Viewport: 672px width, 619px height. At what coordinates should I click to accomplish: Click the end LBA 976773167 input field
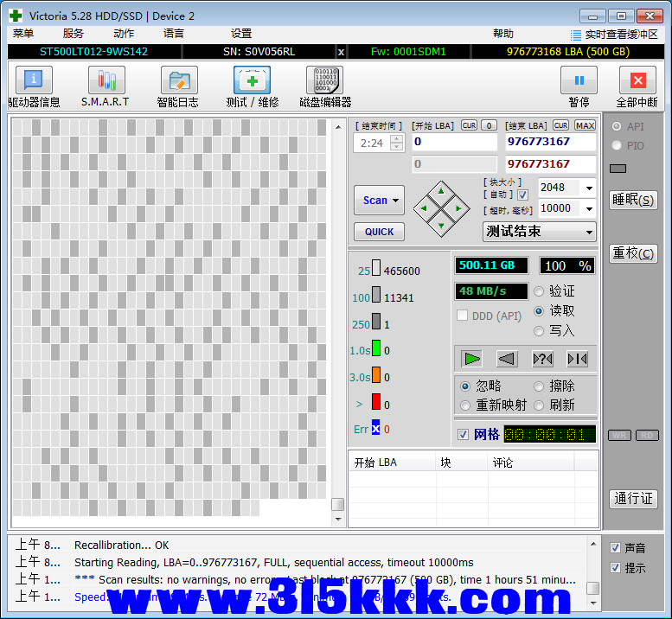(x=550, y=142)
